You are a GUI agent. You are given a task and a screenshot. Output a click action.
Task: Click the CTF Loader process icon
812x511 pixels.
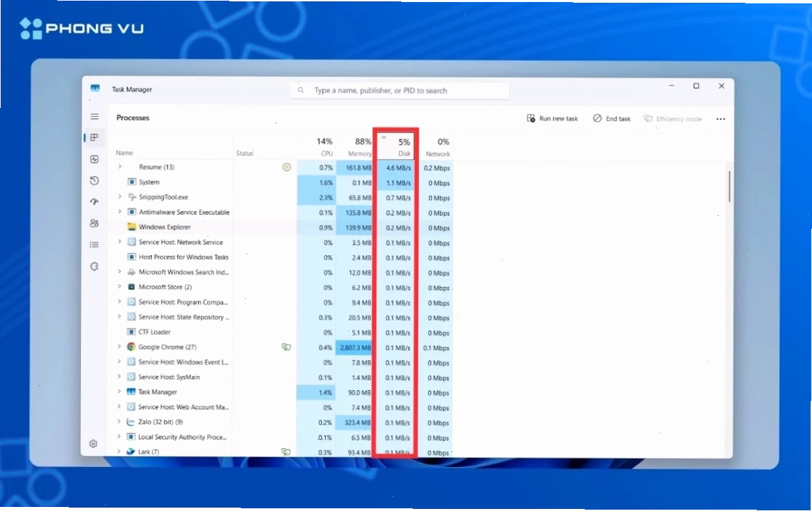pyautogui.click(x=132, y=332)
